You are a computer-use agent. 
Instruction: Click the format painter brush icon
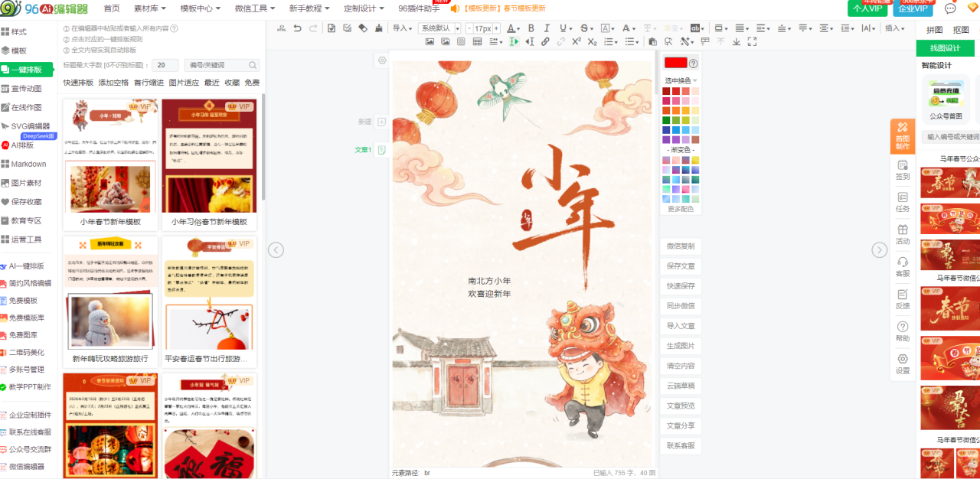(378, 28)
